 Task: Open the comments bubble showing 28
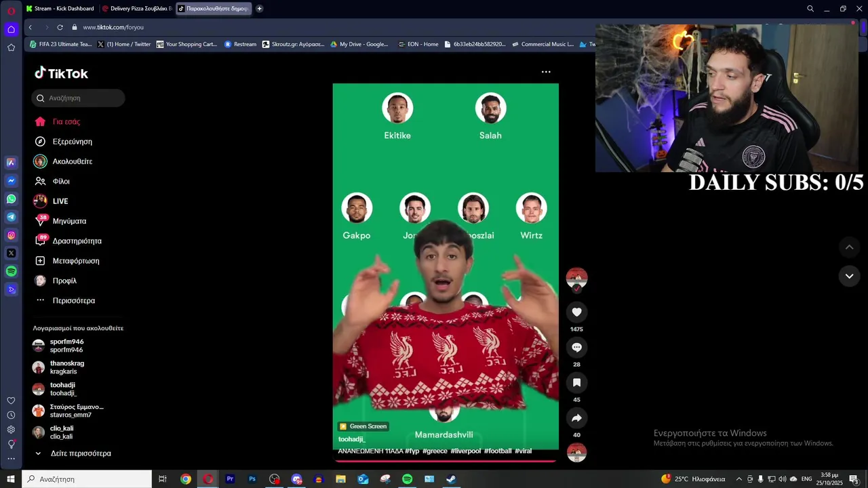point(576,347)
